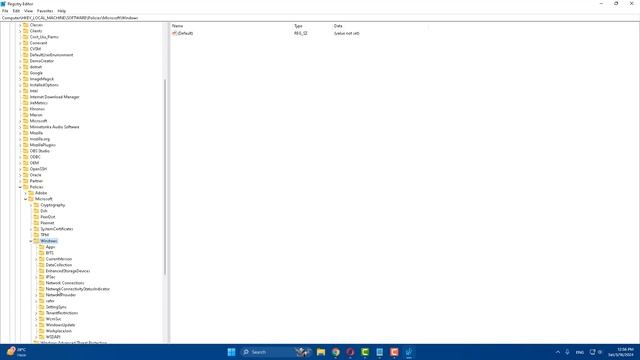Open the File menu
The image size is (640, 360).
(5, 11)
